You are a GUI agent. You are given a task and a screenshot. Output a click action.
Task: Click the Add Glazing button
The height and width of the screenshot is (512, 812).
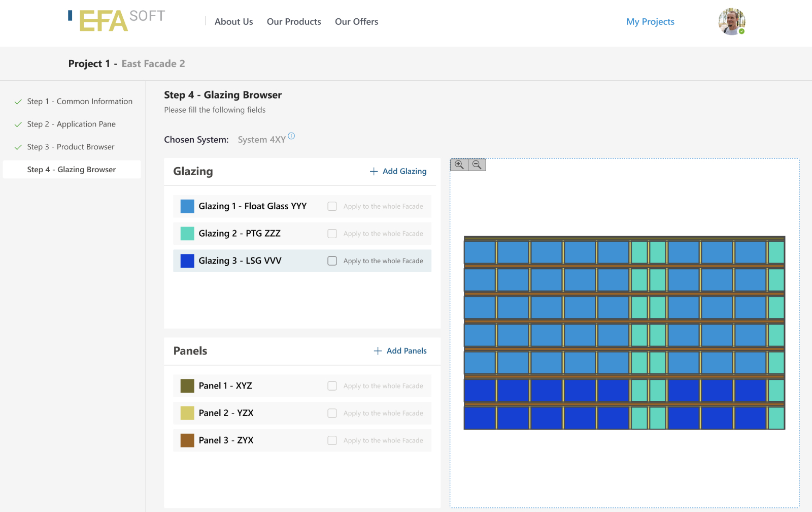coord(398,171)
